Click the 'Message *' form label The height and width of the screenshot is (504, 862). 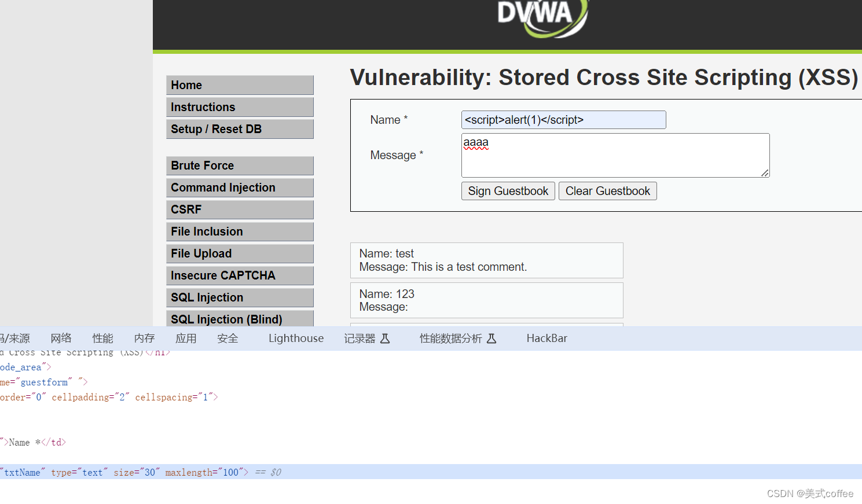click(397, 155)
